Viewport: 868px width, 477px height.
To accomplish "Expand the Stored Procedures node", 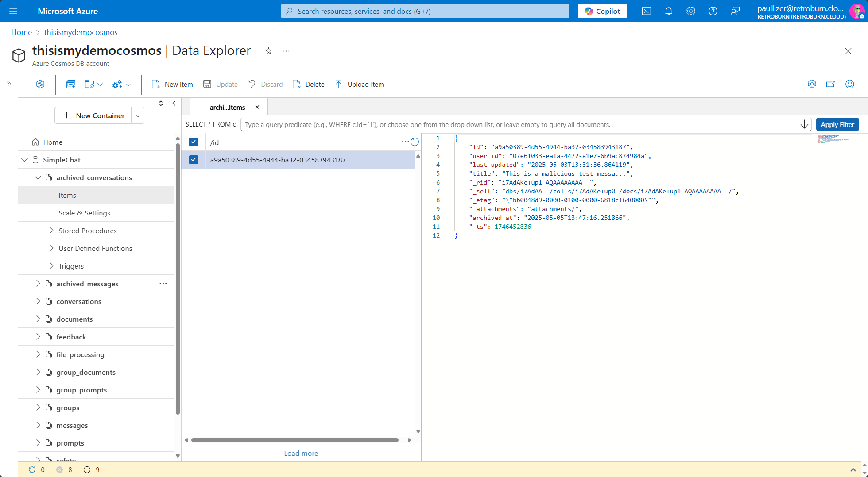I will click(x=51, y=231).
